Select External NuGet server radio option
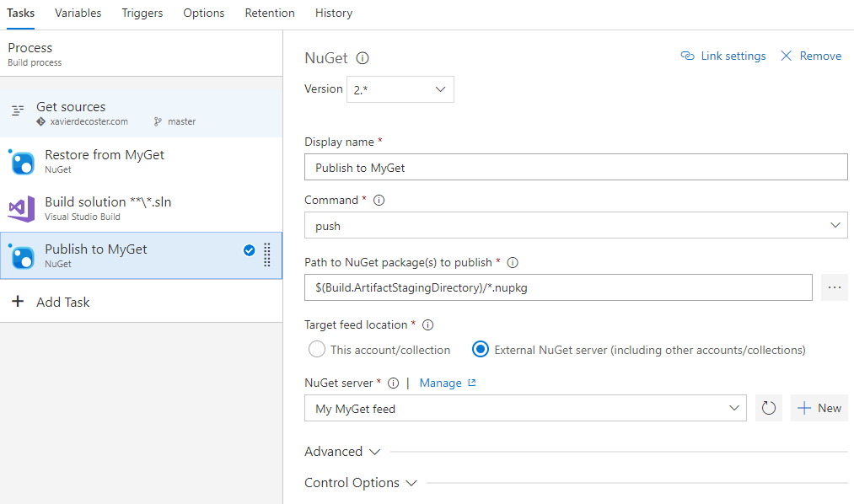The height and width of the screenshot is (504, 854). pos(481,350)
